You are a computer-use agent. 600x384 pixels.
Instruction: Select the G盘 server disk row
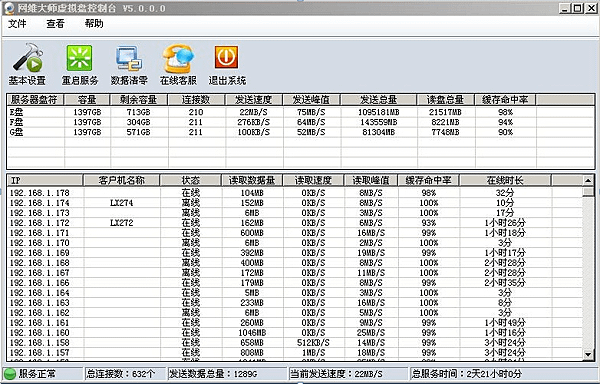click(300, 132)
